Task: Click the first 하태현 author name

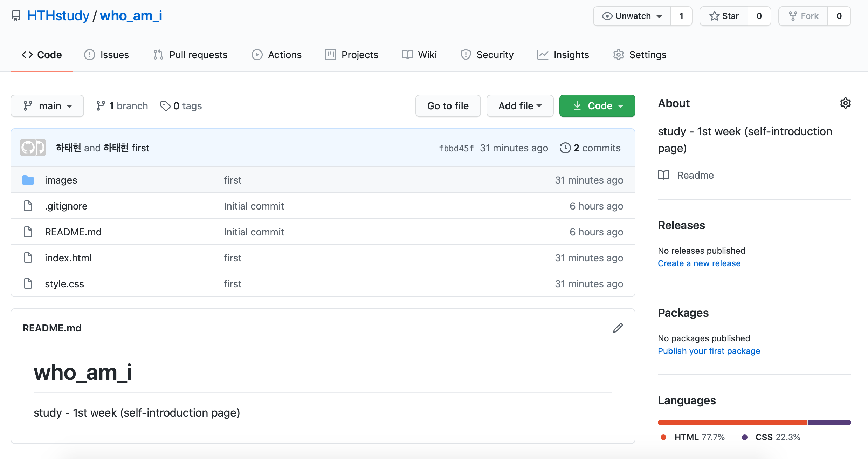Action: pos(69,148)
